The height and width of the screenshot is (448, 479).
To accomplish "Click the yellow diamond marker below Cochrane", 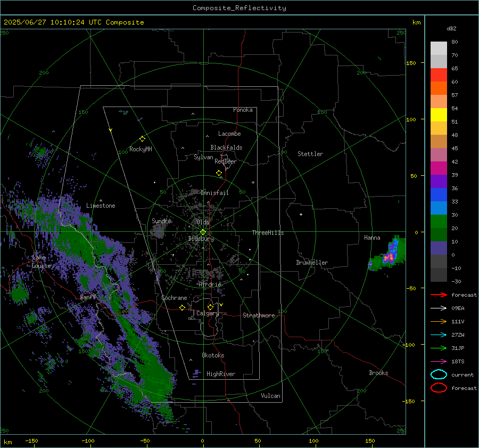I will coord(182,307).
